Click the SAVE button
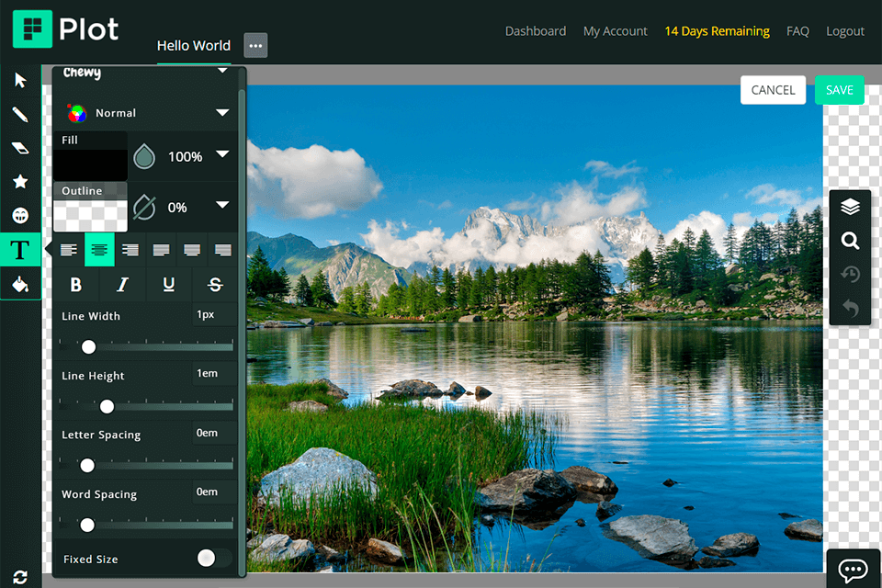Screen dimensions: 882x588 [x=839, y=90]
